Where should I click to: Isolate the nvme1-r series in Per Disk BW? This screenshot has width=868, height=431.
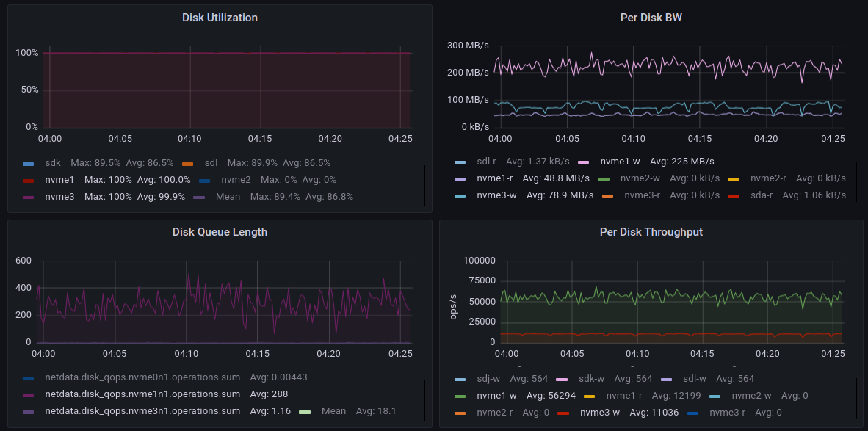(494, 178)
